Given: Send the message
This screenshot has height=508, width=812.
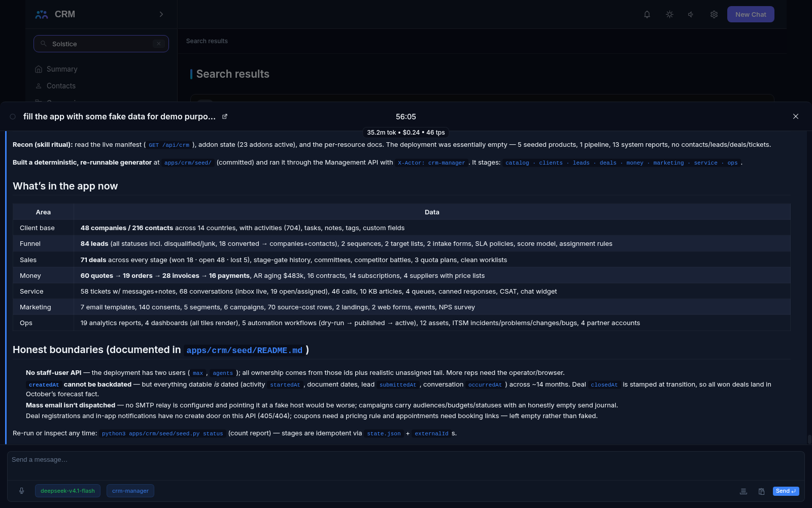Looking at the screenshot, I should pyautogui.click(x=786, y=491).
